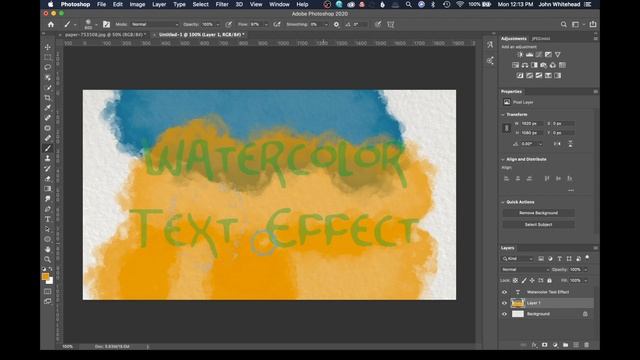640x360 pixels.
Task: Open layer filter Kind dropdown
Action: coord(518,259)
